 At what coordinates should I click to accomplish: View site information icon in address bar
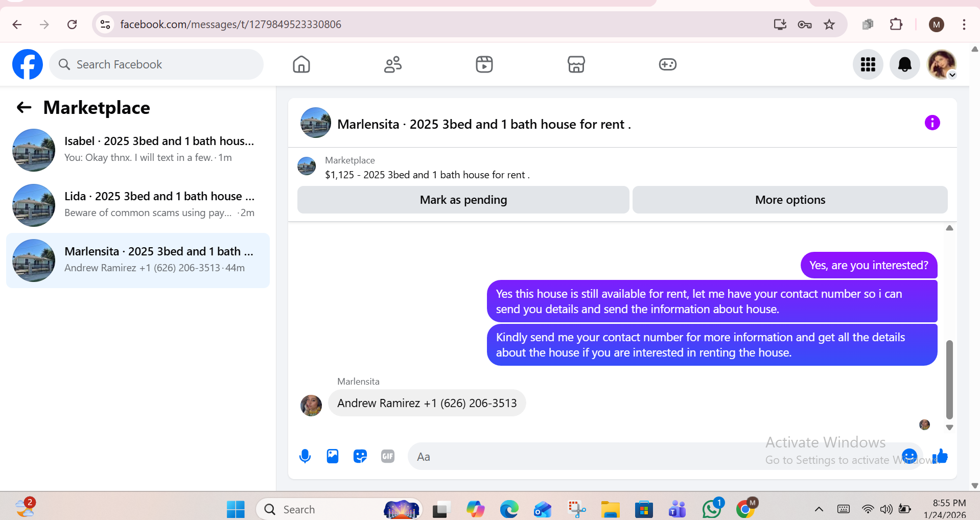click(105, 25)
